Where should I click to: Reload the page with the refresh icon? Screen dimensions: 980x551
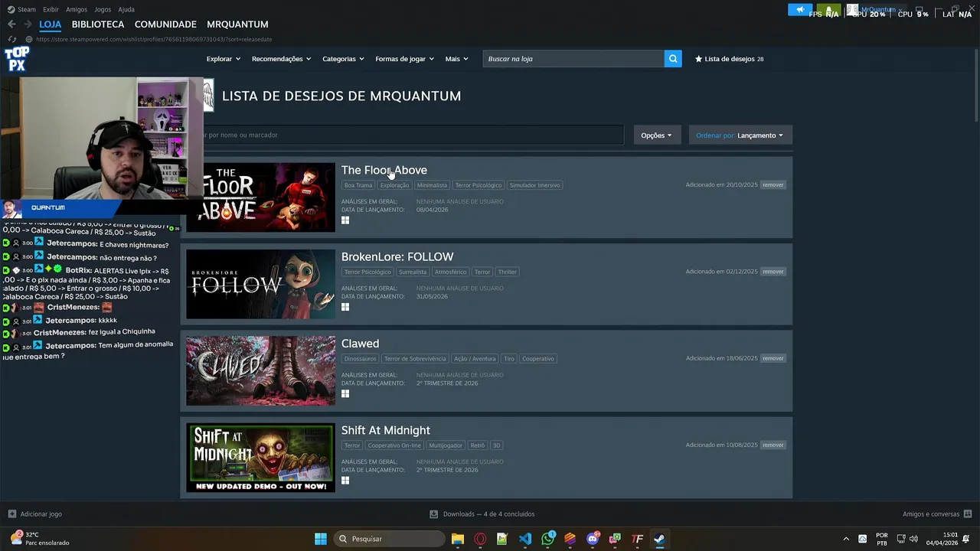coord(11,39)
